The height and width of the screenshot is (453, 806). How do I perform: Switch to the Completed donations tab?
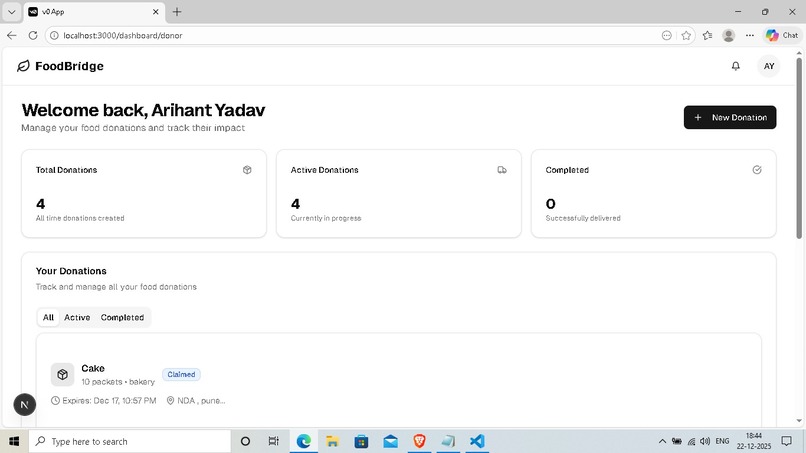tap(122, 317)
